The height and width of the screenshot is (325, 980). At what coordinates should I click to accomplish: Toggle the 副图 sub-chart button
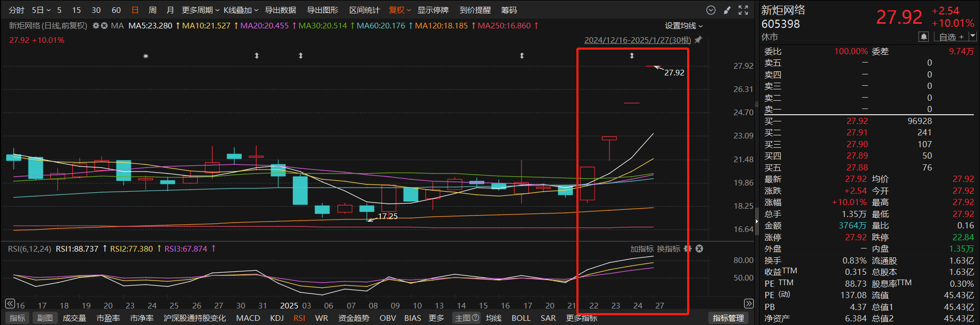click(45, 318)
